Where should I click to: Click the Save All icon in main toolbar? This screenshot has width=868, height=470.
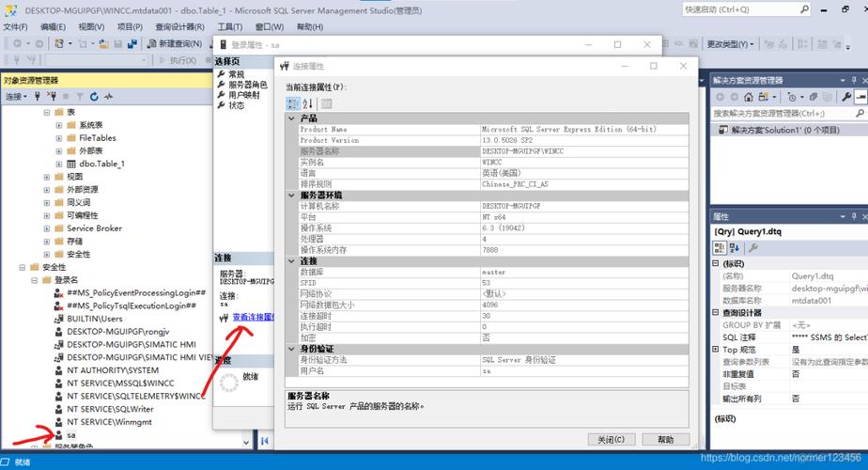(132, 43)
